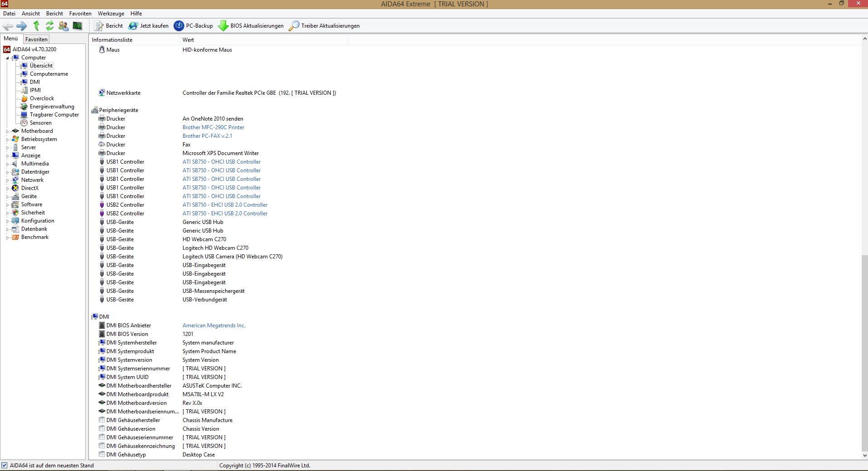Click the scroll-down arrow of the list
868x471 pixels.
coord(864,456)
